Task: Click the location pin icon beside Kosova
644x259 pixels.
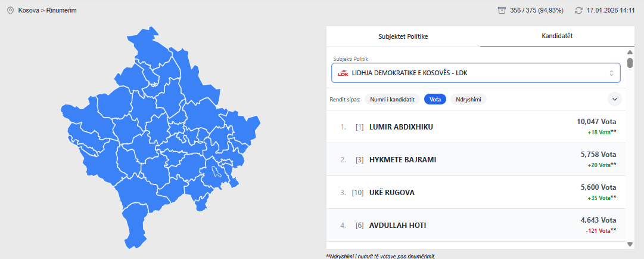Action: tap(10, 10)
